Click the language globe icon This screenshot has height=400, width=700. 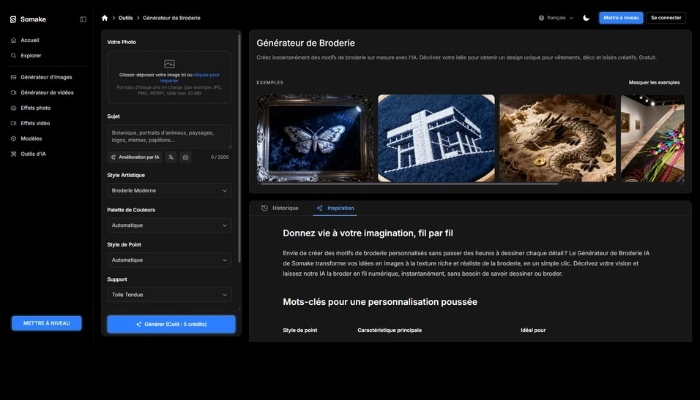pos(542,18)
